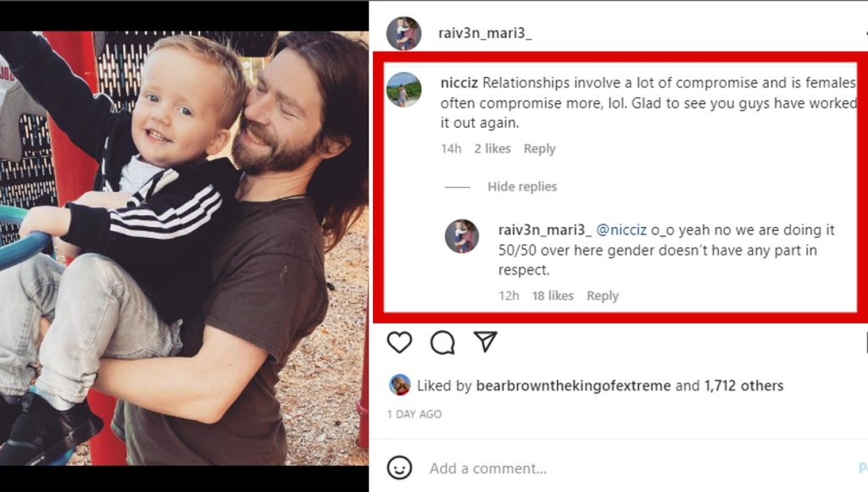Open the @nicciz mention in the reply
The image size is (868, 492).
click(x=621, y=230)
